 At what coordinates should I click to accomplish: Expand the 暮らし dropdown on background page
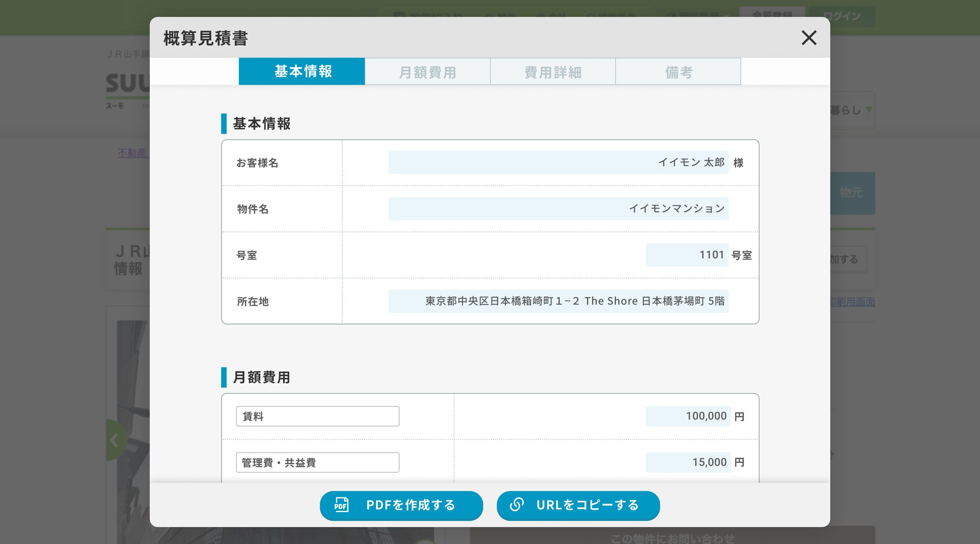[x=852, y=110]
